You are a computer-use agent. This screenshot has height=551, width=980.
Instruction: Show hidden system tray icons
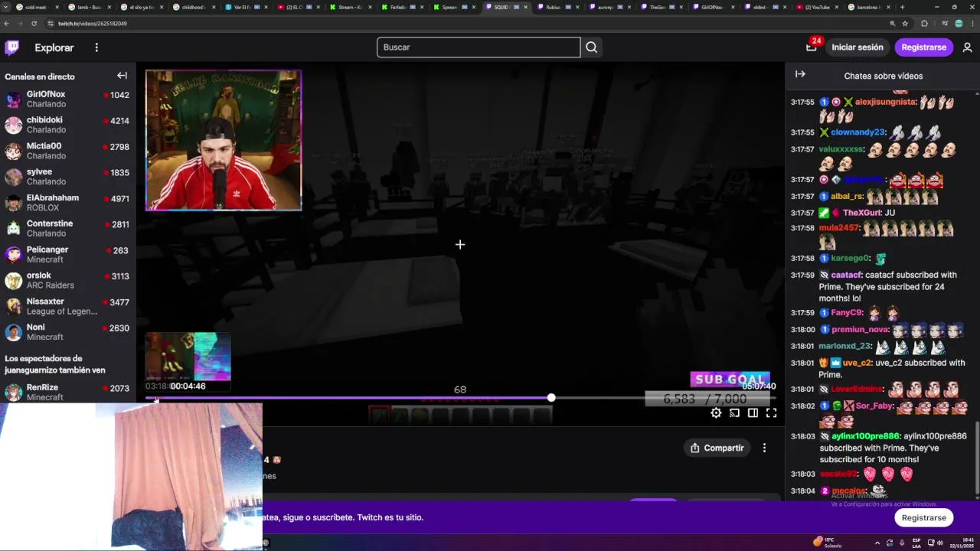tap(877, 543)
